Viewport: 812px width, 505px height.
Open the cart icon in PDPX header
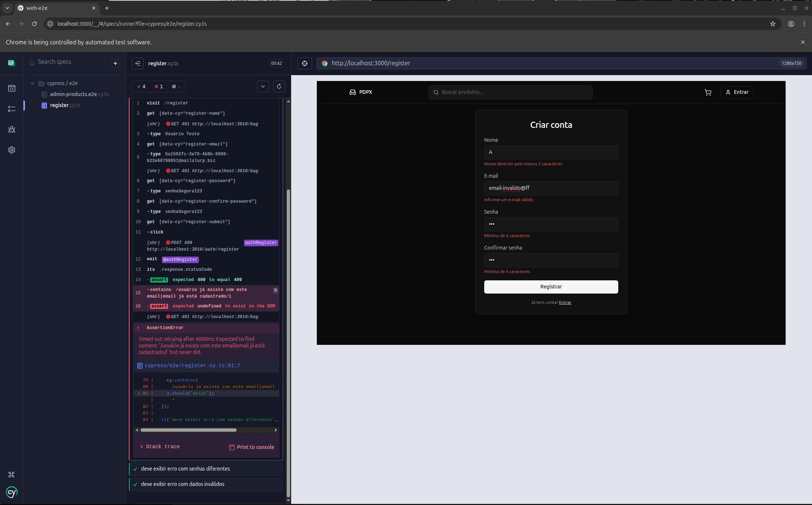tap(708, 92)
